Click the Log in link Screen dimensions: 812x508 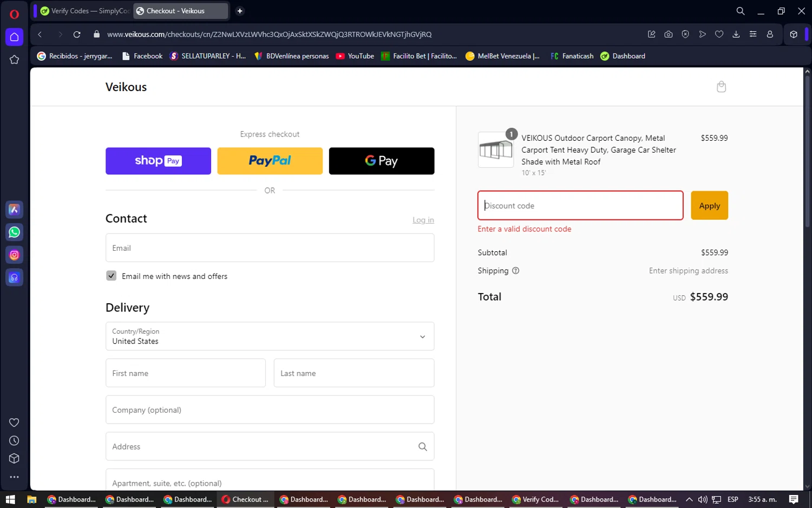(423, 220)
